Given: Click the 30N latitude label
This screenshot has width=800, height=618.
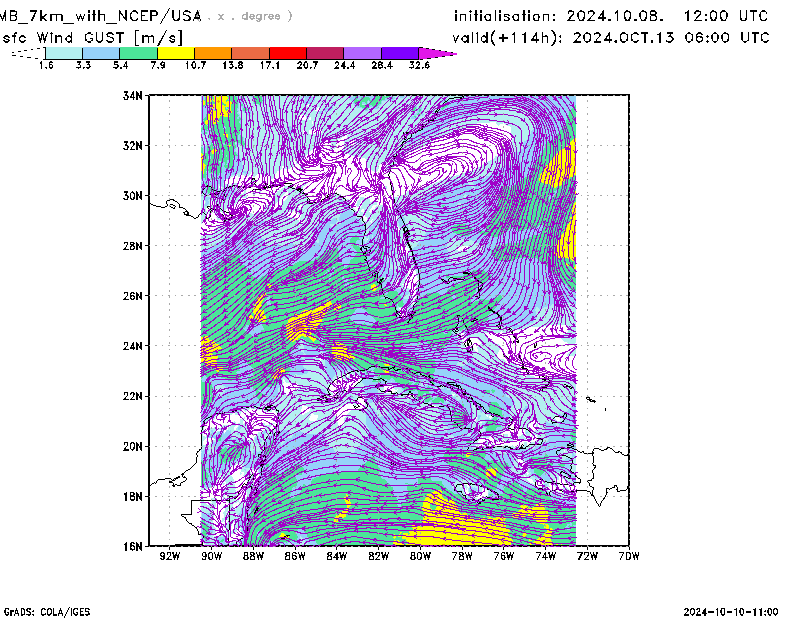Looking at the screenshot, I should [133, 195].
